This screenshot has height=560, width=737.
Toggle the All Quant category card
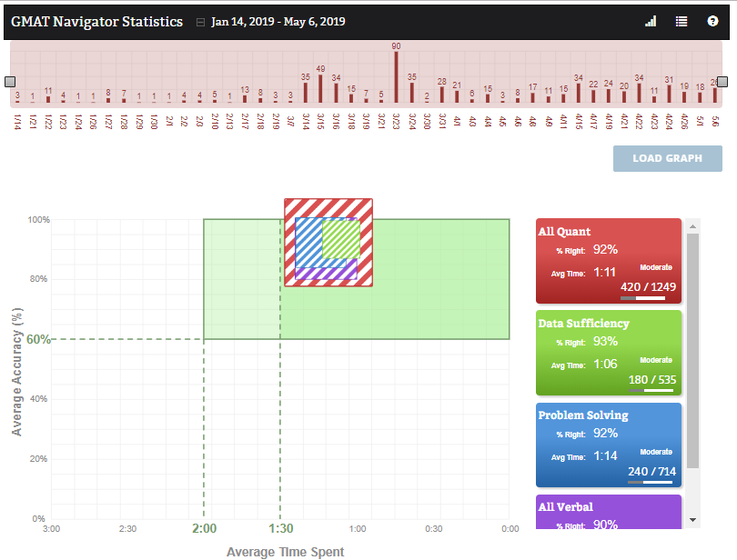point(609,261)
